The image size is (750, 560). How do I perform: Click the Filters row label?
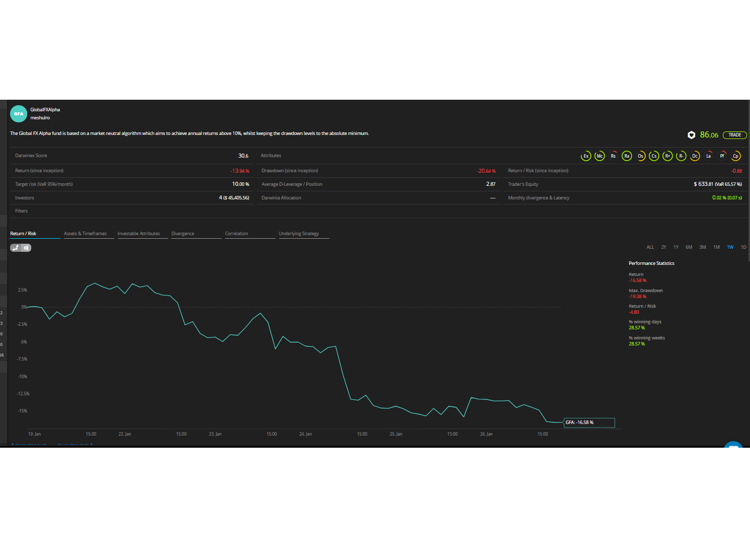[x=21, y=211]
